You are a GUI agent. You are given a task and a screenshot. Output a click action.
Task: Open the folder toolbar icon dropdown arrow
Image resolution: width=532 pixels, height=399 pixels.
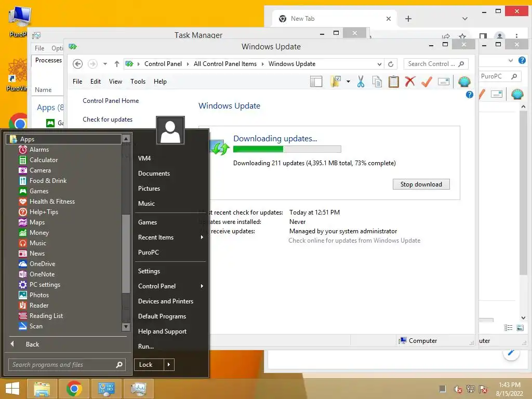click(348, 82)
